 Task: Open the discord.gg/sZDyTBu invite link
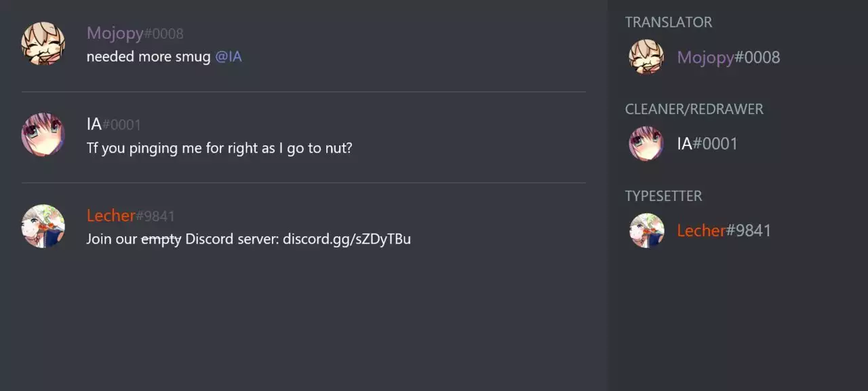point(347,239)
